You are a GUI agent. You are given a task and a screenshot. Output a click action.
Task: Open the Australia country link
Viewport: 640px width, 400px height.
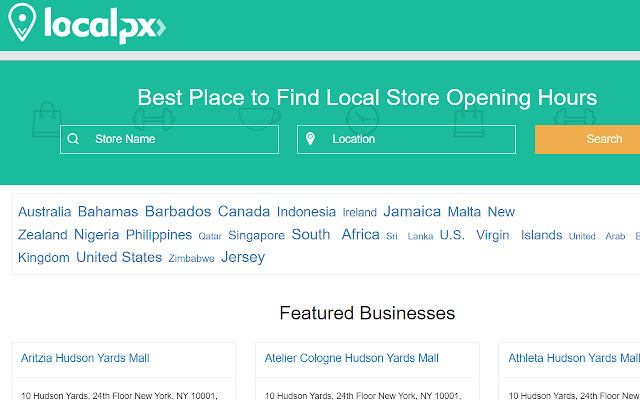click(45, 211)
